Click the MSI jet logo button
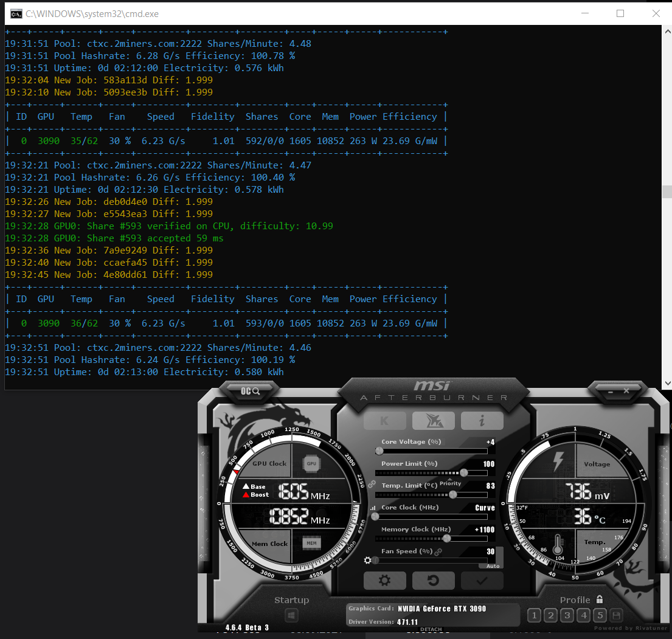This screenshot has width=672, height=639. [x=433, y=421]
